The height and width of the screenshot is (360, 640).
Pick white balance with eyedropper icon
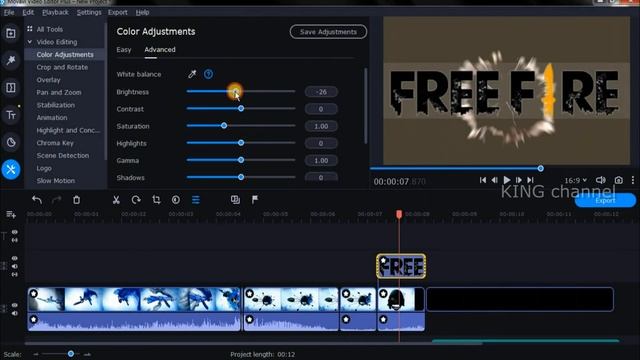click(192, 74)
